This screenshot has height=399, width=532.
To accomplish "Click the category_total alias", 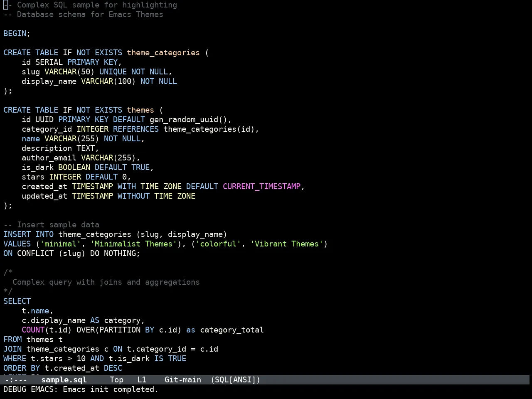I will coord(232,330).
